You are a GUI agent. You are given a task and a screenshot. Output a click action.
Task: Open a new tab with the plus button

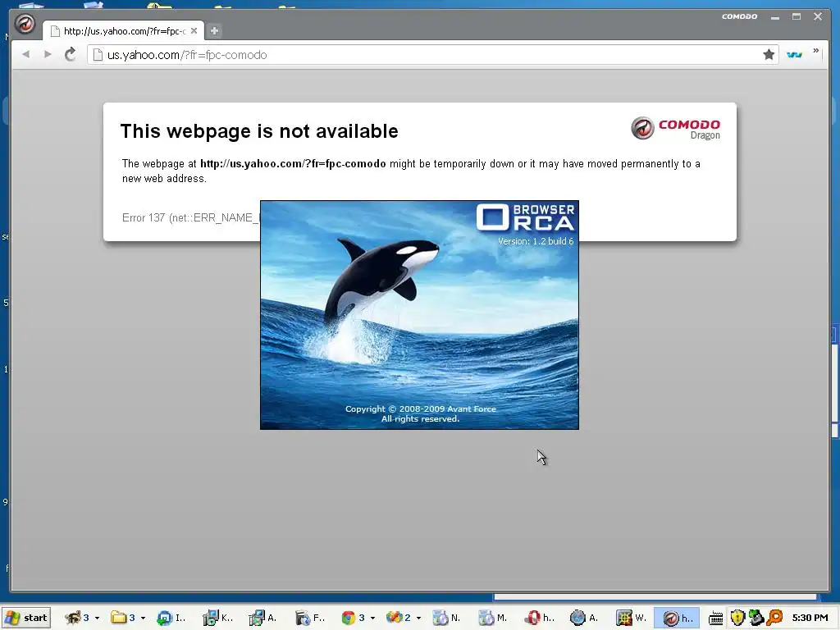tap(214, 31)
